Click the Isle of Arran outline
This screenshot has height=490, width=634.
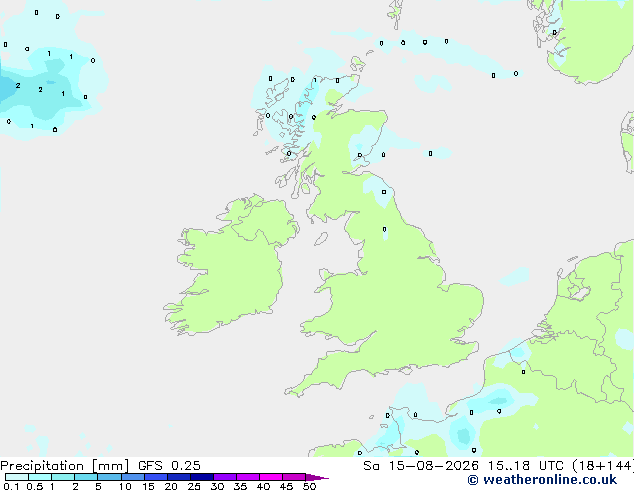pyautogui.click(x=305, y=188)
